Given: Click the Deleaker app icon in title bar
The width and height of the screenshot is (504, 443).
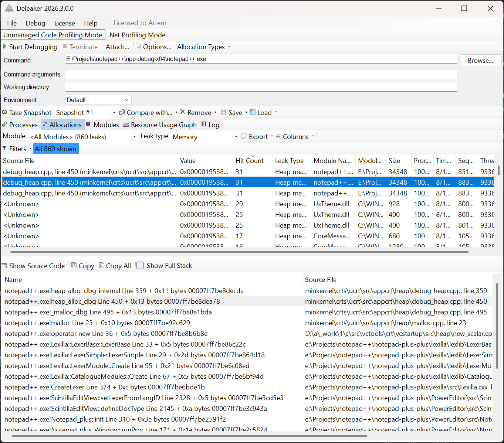Looking at the screenshot, I should [9, 8].
